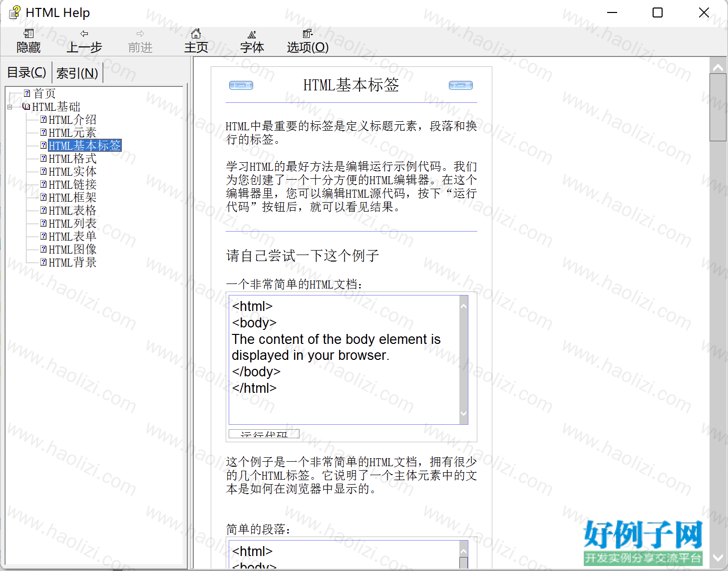Click the first code textarea's scroll up arrow
The width and height of the screenshot is (728, 571).
tap(464, 306)
